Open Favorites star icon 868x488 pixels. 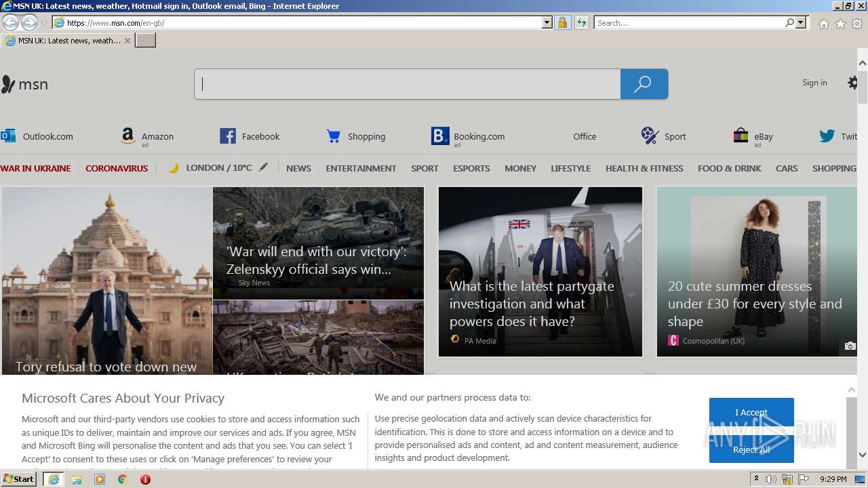tap(840, 24)
